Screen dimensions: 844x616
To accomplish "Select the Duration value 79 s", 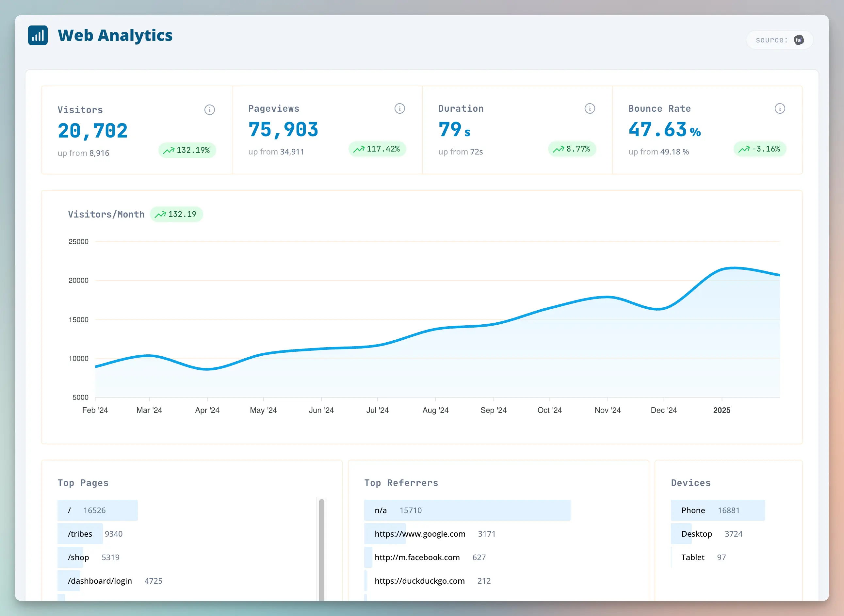I will click(454, 130).
